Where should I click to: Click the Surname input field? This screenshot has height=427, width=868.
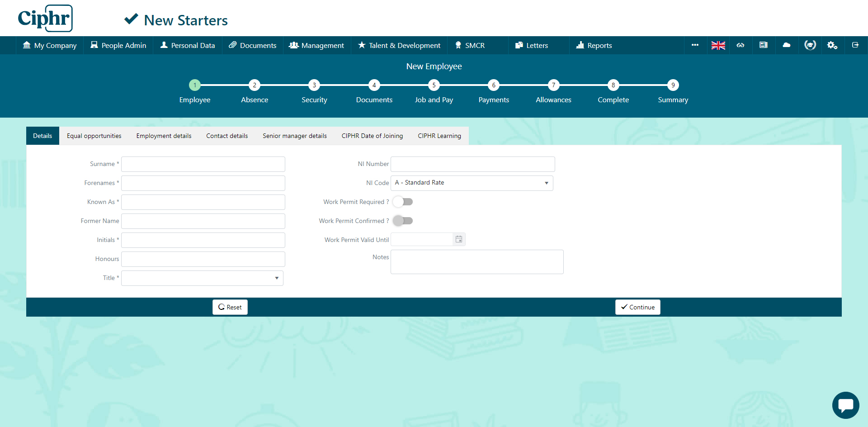click(203, 164)
